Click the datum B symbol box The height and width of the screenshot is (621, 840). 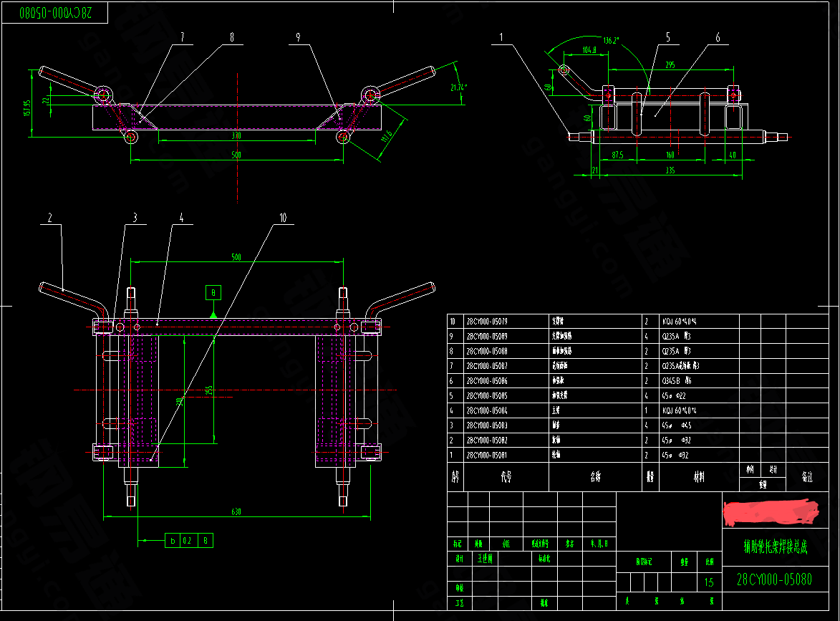click(x=213, y=292)
